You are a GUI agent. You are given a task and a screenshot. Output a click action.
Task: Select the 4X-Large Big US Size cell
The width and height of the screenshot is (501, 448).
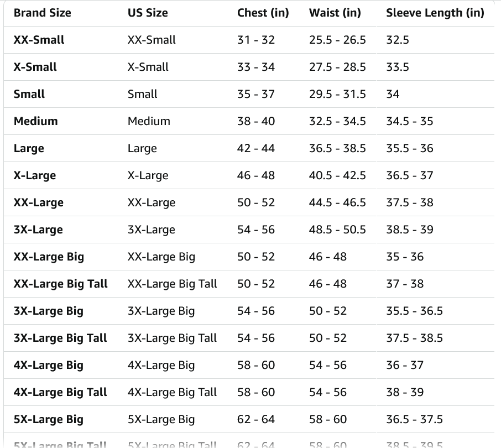click(161, 365)
